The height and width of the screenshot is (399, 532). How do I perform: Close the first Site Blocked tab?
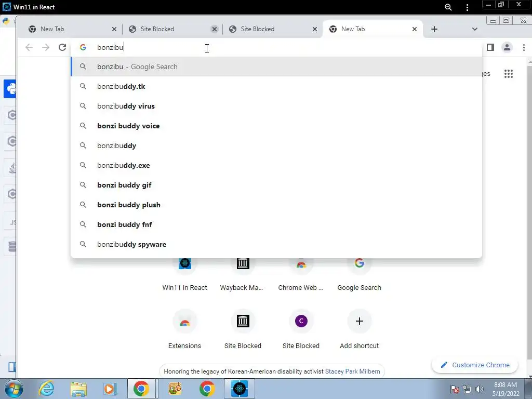pos(215,29)
